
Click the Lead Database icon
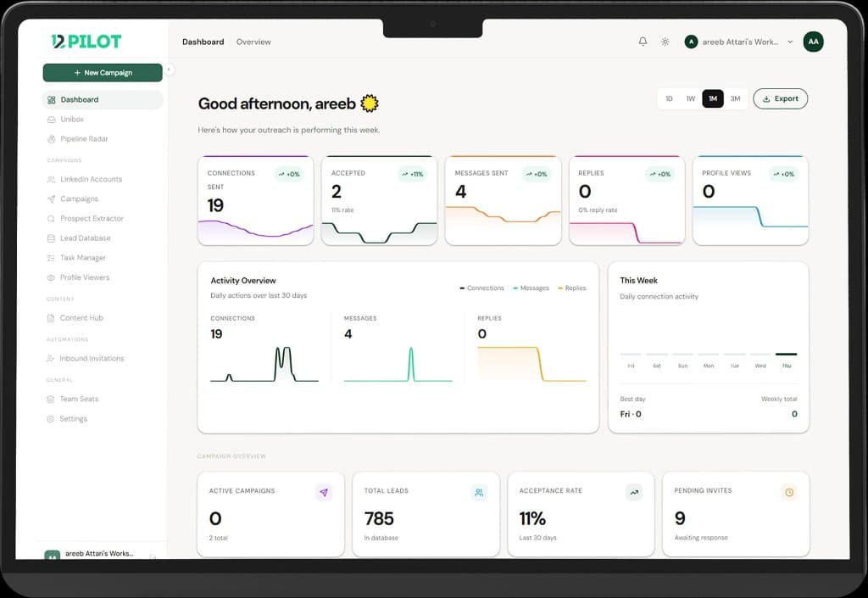point(51,238)
